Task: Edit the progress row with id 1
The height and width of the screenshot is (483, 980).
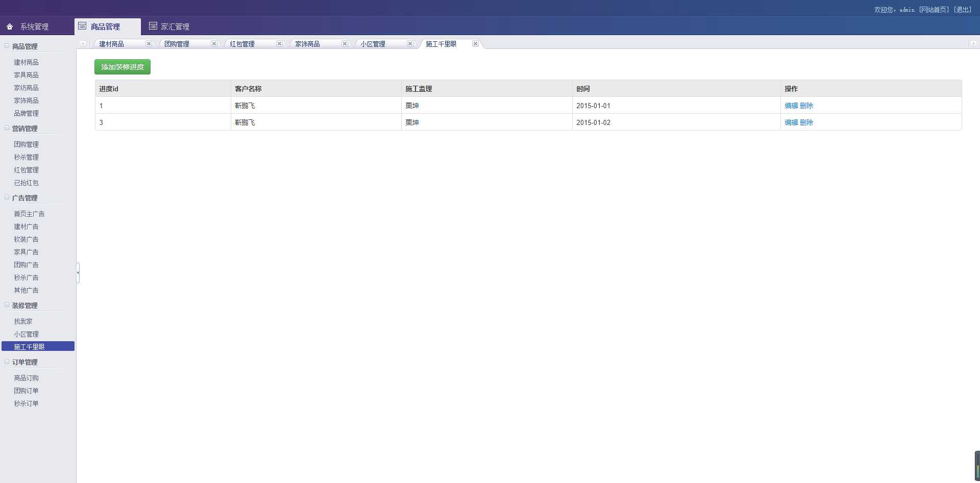Action: [x=791, y=106]
